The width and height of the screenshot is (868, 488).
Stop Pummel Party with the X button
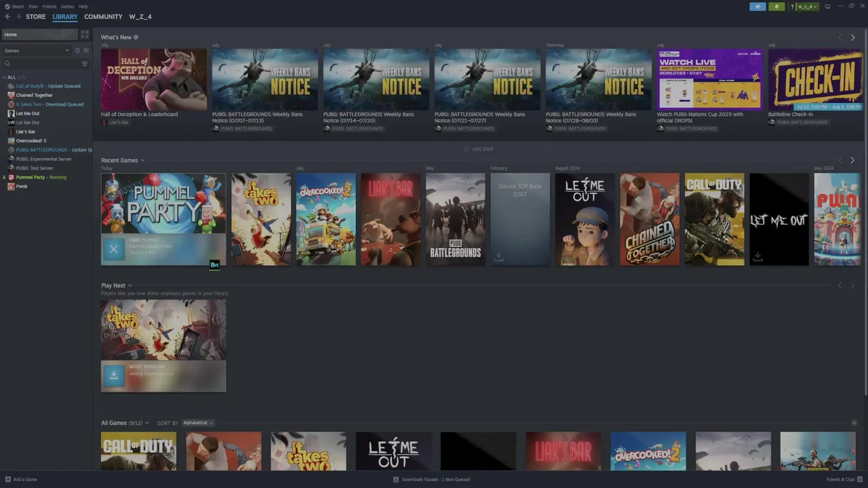[x=114, y=249]
